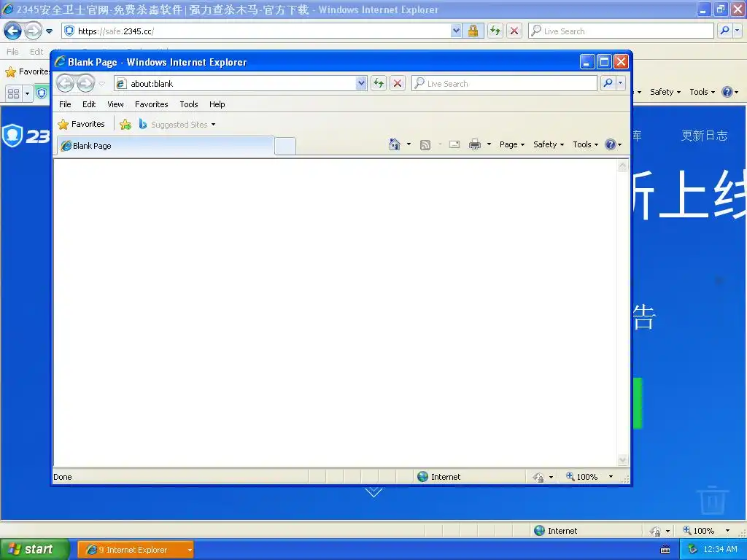The width and height of the screenshot is (747, 560).
Task: Click scroll-down chevron on 2345 page
Action: (x=373, y=491)
